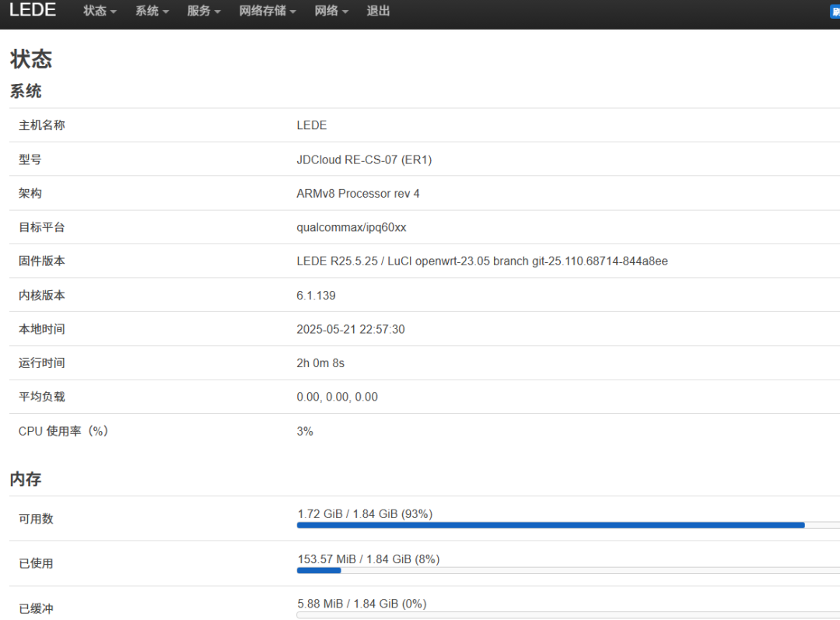The height and width of the screenshot is (620, 840).
Task: Select the model text JDCloud RE-CS-07
Action: 363,159
